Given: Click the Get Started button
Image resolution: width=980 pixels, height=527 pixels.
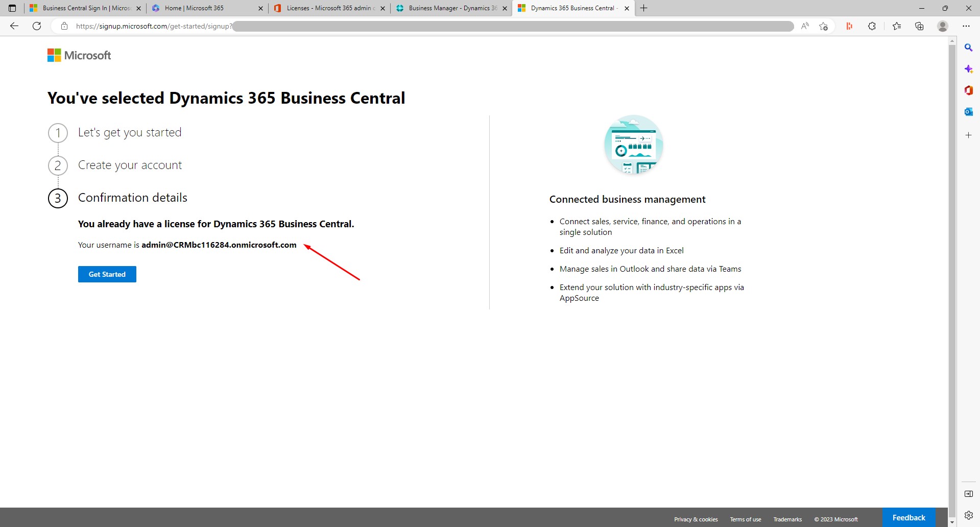Looking at the screenshot, I should coord(107,274).
